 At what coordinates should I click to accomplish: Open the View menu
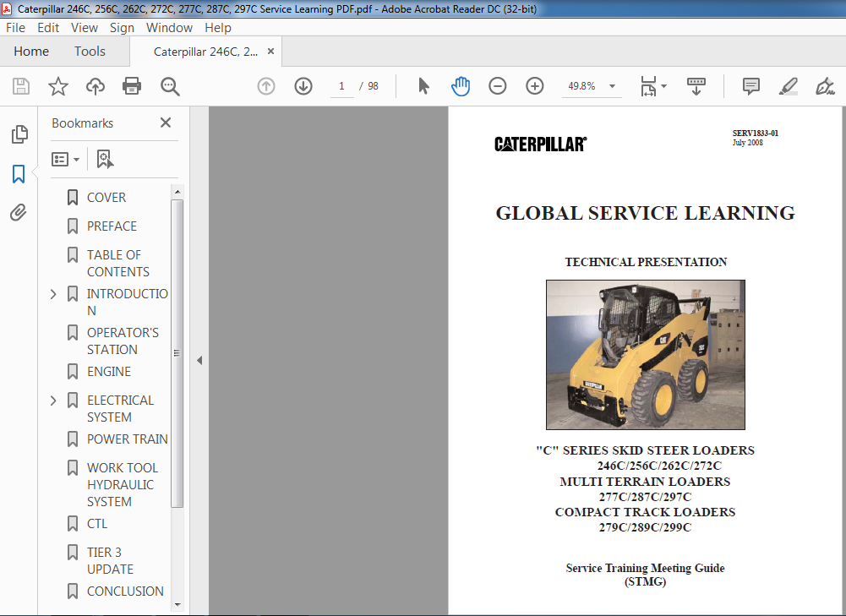85,28
